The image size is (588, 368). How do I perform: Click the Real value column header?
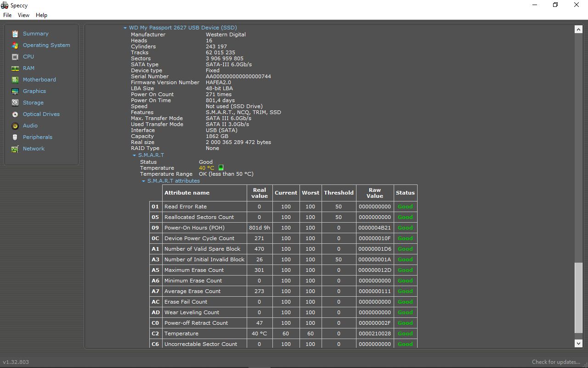click(259, 193)
